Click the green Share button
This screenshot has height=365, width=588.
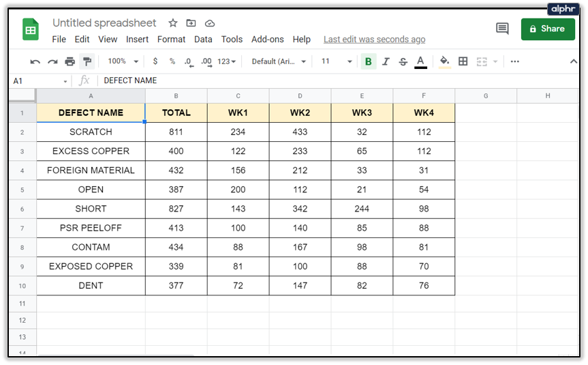click(x=548, y=29)
